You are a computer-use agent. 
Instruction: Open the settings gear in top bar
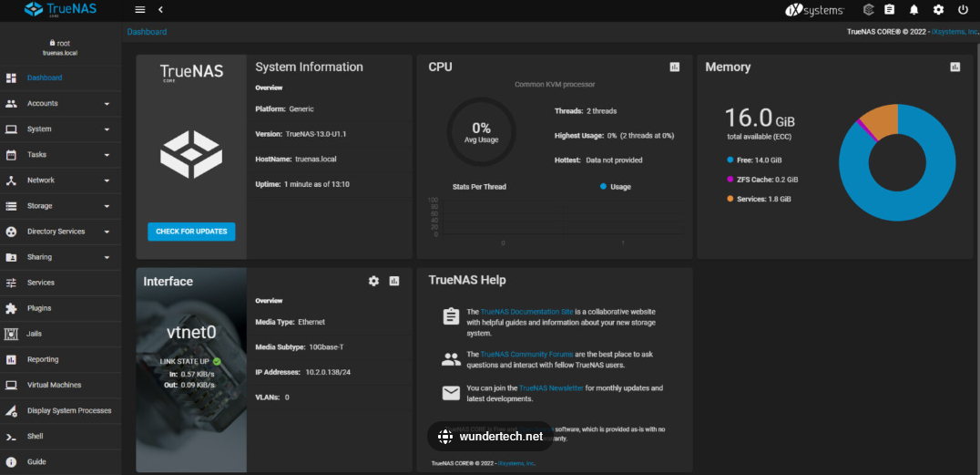pos(938,10)
